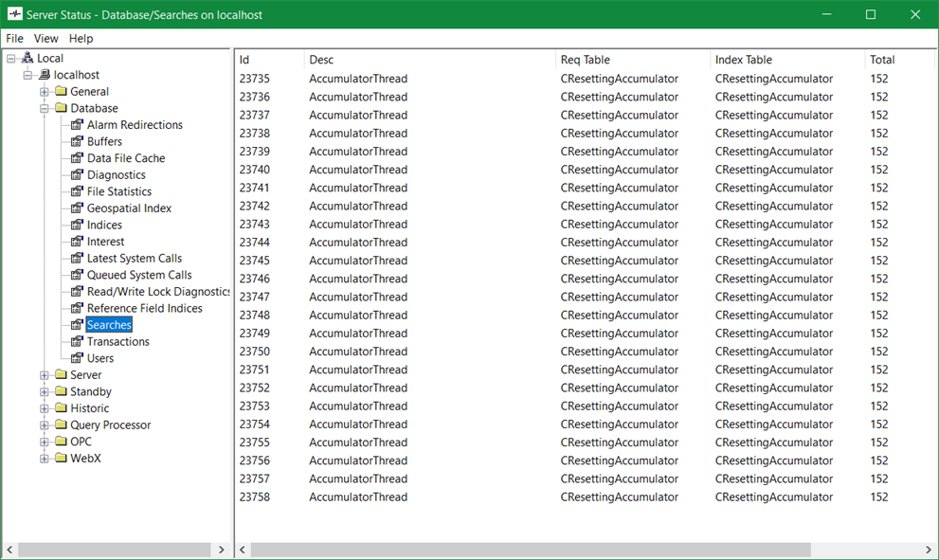Select row with Id 23745

click(x=255, y=261)
